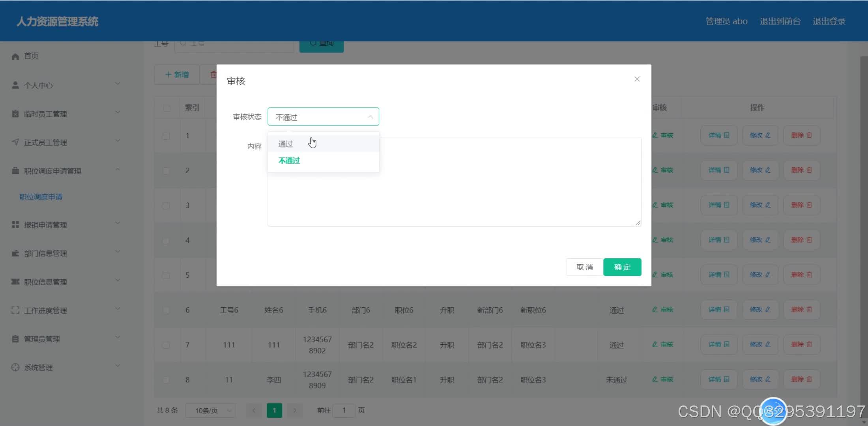868x426 pixels.
Task: Toggle the select-all checkbox in table header
Action: 167,108
